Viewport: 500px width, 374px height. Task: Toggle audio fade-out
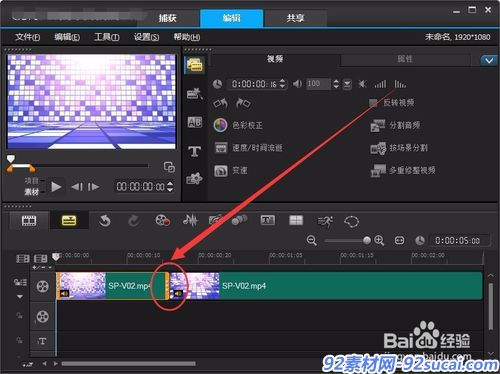(x=400, y=84)
